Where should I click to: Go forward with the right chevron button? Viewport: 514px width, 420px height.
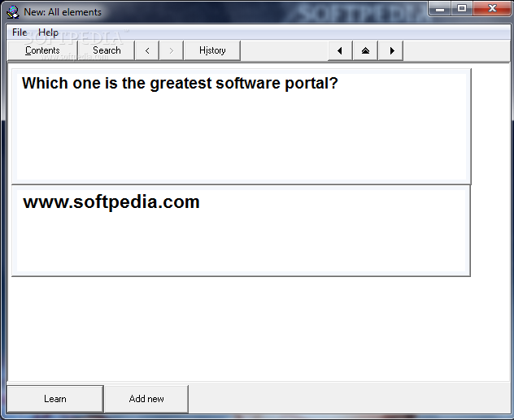[x=171, y=50]
